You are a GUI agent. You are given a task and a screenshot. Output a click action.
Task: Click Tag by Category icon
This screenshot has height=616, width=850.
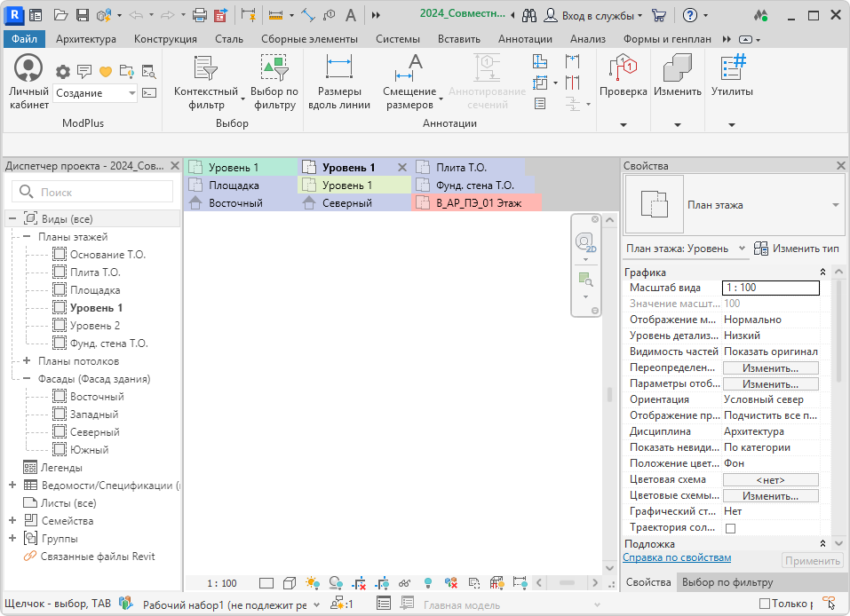click(x=329, y=15)
